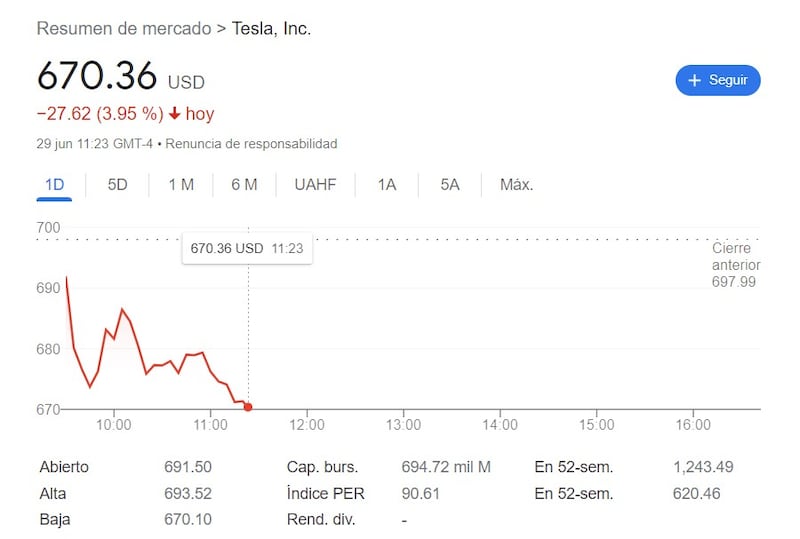Click the Tesla, Inc. title text

click(271, 29)
